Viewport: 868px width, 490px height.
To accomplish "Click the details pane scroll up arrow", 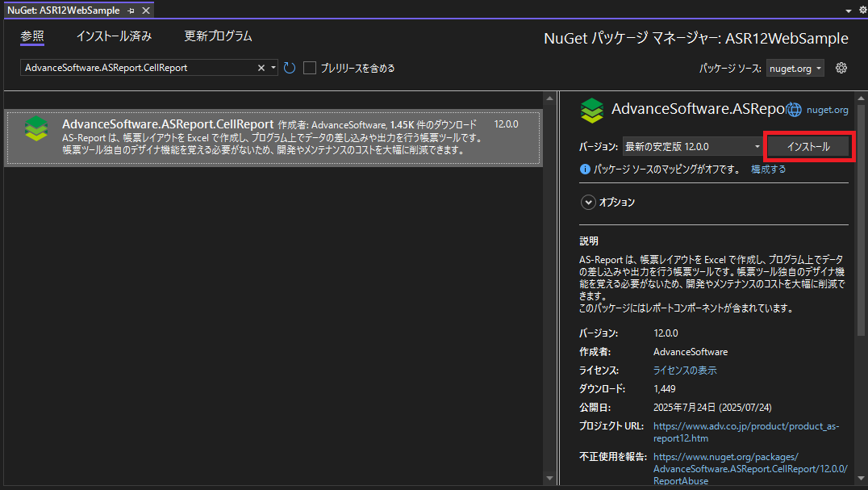I will pos(861,98).
